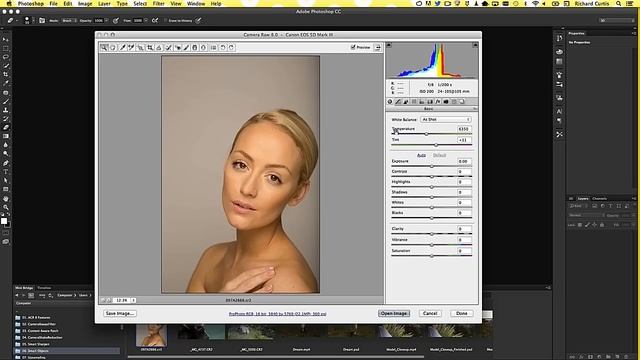Toggle highlight clipping warning on histogram

point(475,45)
